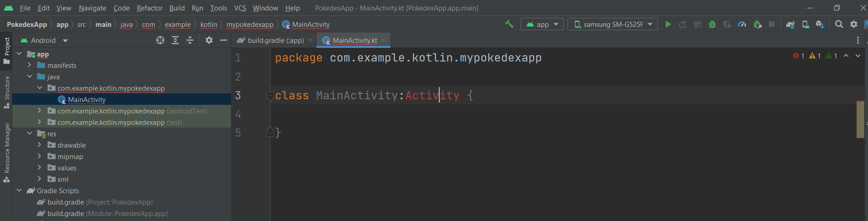Open the Refactor menu
Image resolution: width=868 pixels, height=221 pixels.
click(x=149, y=8)
